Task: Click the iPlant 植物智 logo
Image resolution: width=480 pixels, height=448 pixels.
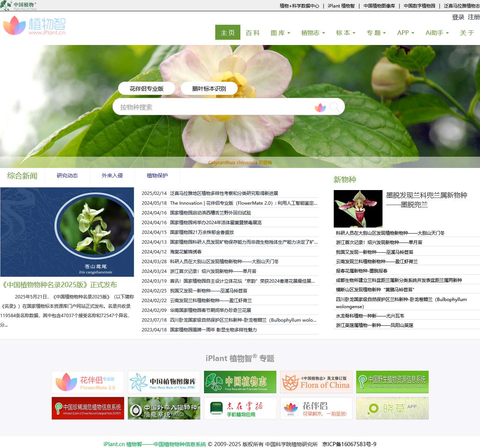Action: pos(34,25)
